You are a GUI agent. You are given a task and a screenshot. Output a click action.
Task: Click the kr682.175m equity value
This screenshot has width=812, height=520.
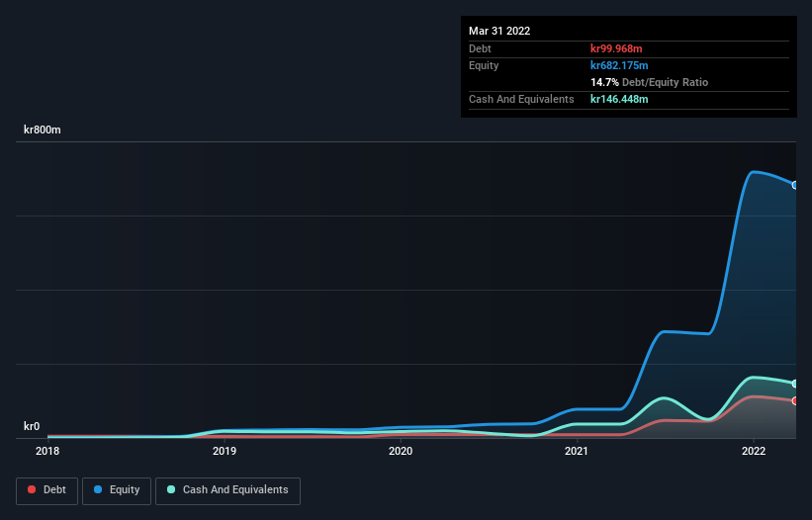click(619, 65)
